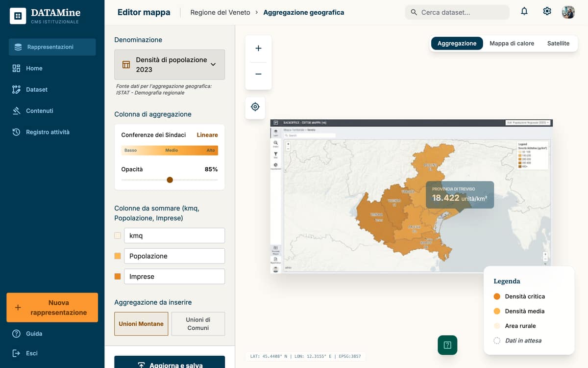Toggle Densità media legend item
Screen dimensions: 588x368
click(x=519, y=311)
